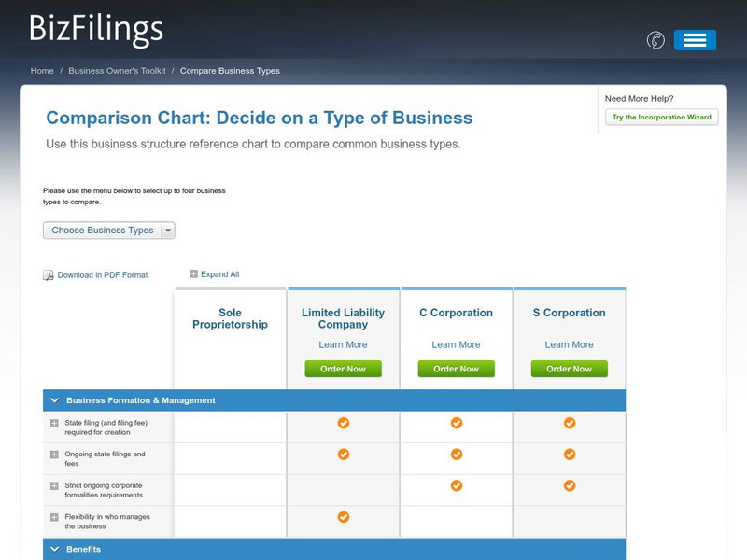Click Try the Incorporation Wizard

click(661, 117)
